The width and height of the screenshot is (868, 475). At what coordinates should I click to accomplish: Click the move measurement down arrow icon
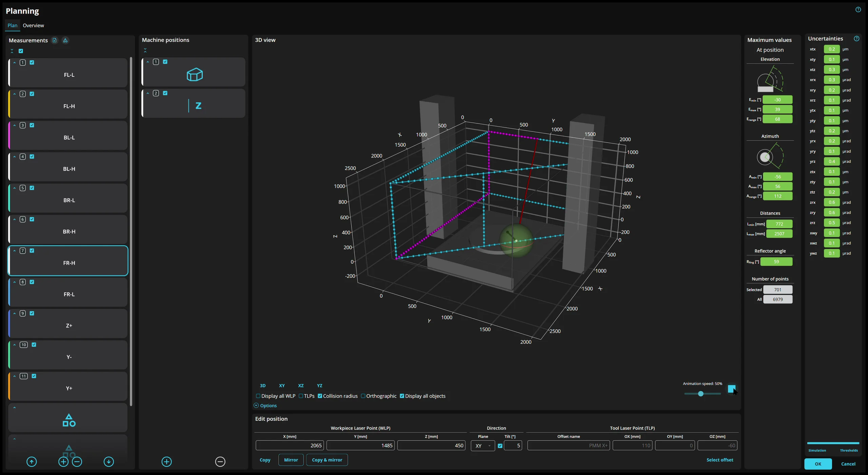[x=108, y=461]
